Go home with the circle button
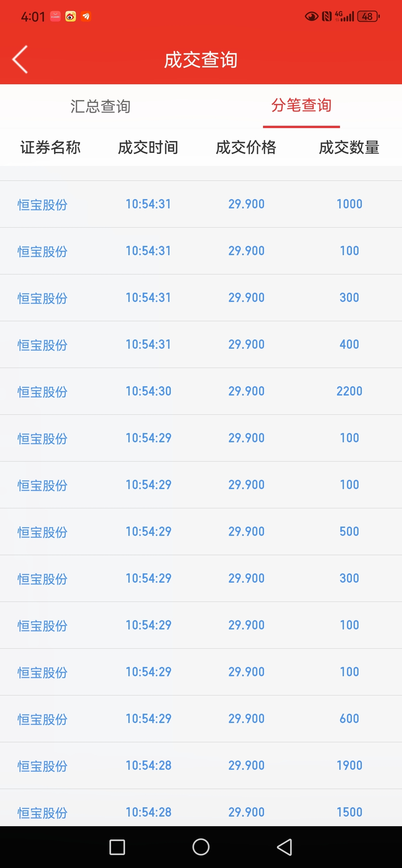This screenshot has height=868, width=402. point(201,847)
